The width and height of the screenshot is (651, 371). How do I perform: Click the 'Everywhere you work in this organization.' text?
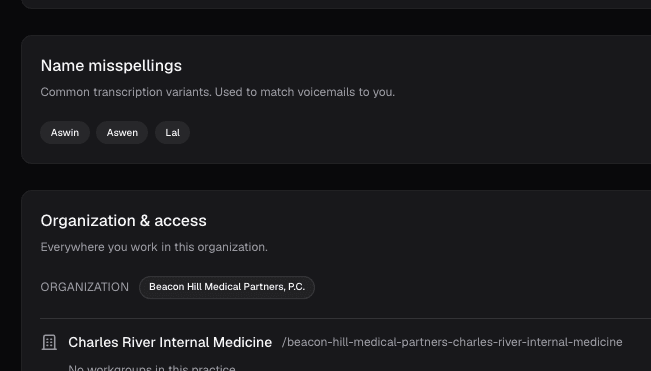click(x=154, y=247)
